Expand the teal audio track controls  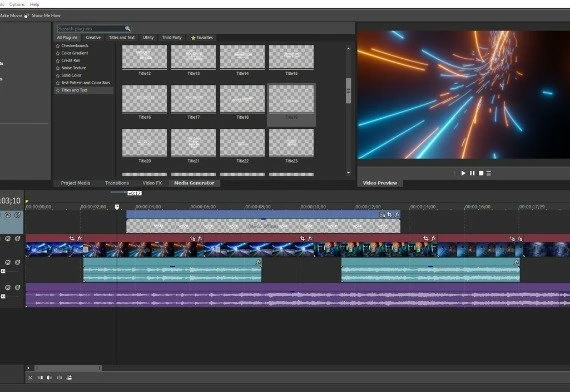(x=3, y=271)
